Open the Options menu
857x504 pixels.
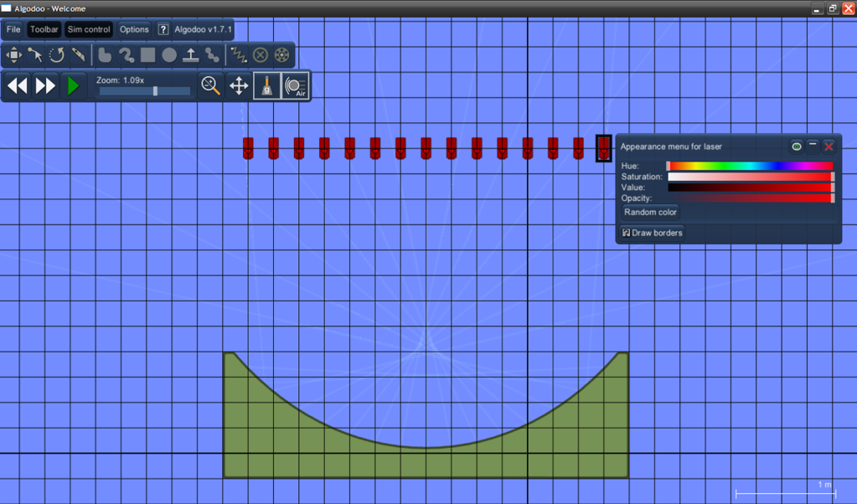click(134, 29)
